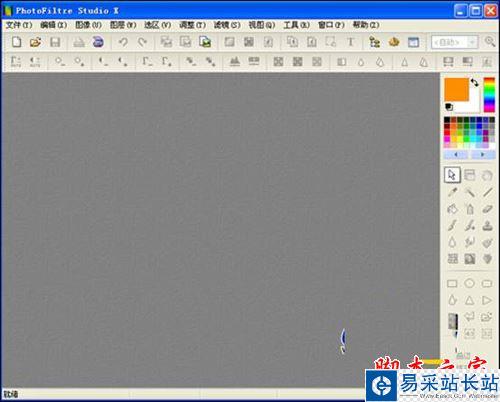Apply auto levels with the first icon of the second toolbar
This screenshot has width=500, height=402.
[x=16, y=61]
